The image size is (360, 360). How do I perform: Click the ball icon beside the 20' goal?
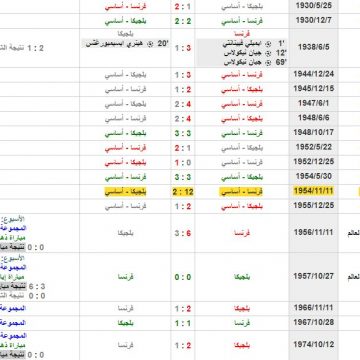pyautogui.click(x=150, y=44)
